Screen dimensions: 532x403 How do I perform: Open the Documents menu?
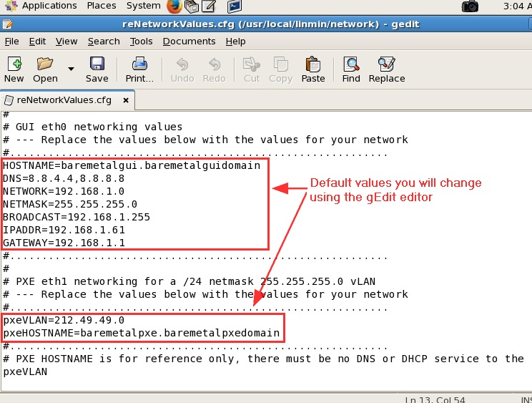click(189, 41)
